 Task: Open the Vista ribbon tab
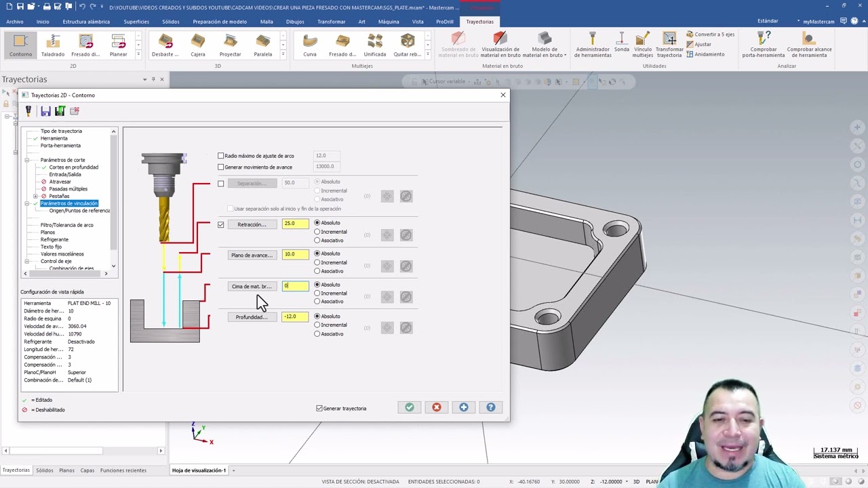pos(418,22)
